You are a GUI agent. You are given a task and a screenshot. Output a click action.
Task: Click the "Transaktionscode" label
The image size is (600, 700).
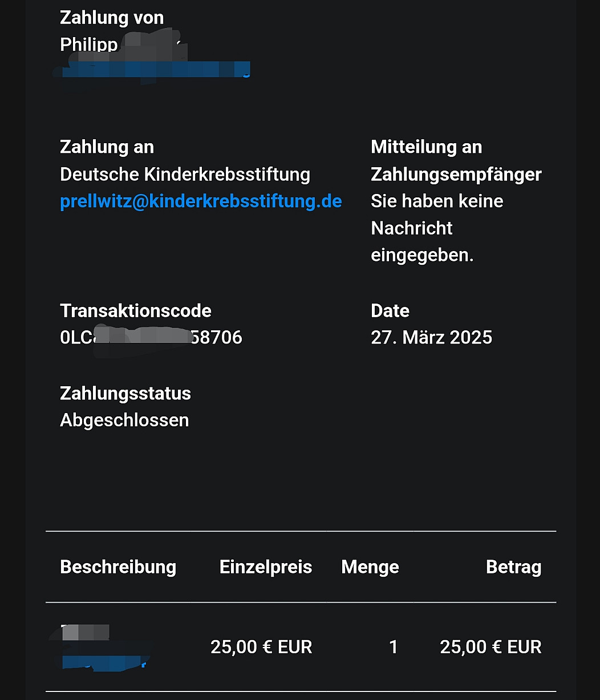tap(136, 311)
